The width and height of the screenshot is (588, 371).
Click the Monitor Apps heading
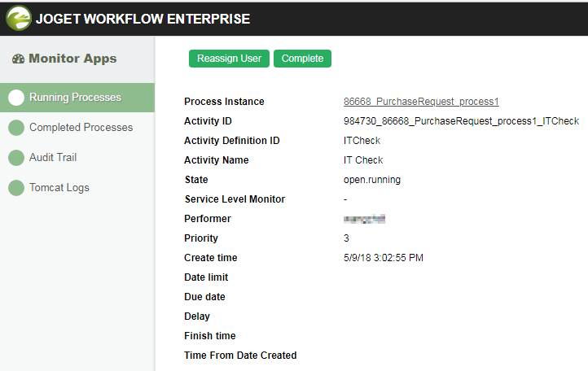tap(72, 59)
